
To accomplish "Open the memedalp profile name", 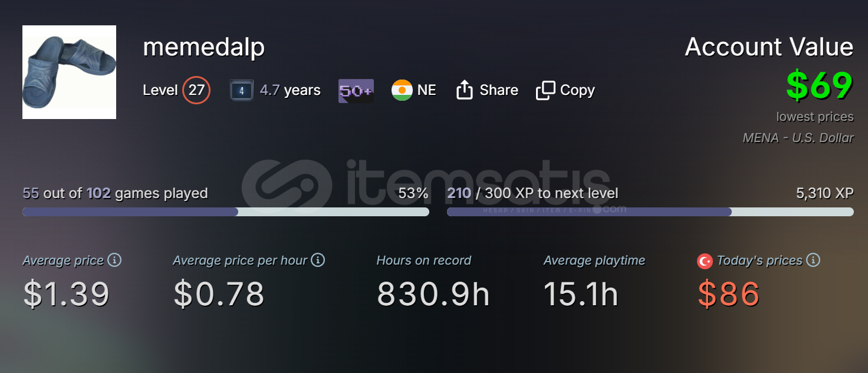I will click(x=203, y=47).
